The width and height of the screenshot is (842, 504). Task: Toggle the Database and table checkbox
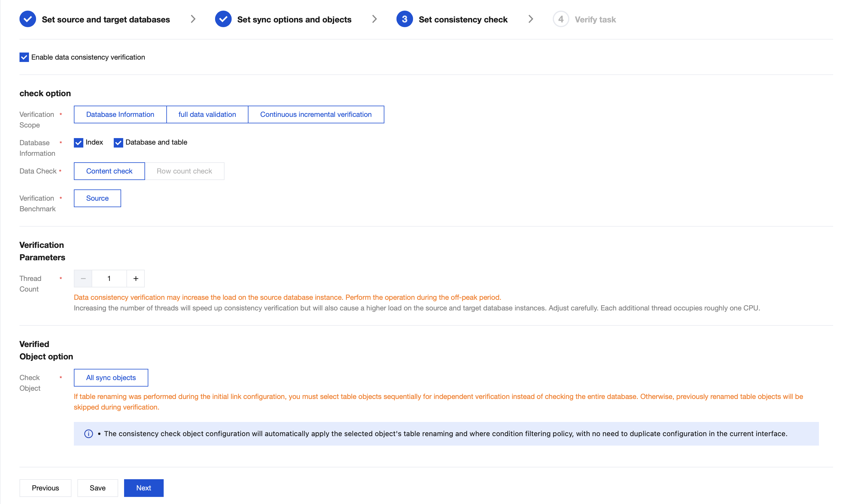(x=118, y=143)
